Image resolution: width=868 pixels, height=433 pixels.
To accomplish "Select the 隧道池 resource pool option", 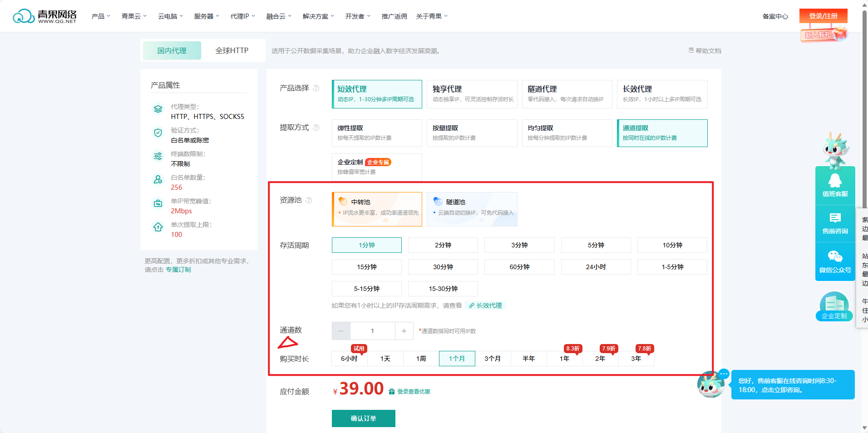I will [472, 209].
